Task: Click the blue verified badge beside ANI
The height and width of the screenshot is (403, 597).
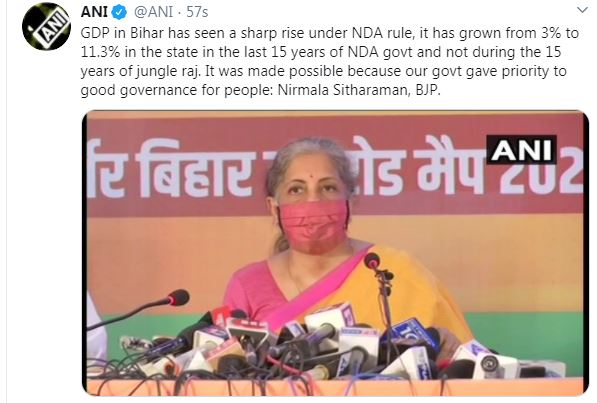Action: (x=119, y=12)
